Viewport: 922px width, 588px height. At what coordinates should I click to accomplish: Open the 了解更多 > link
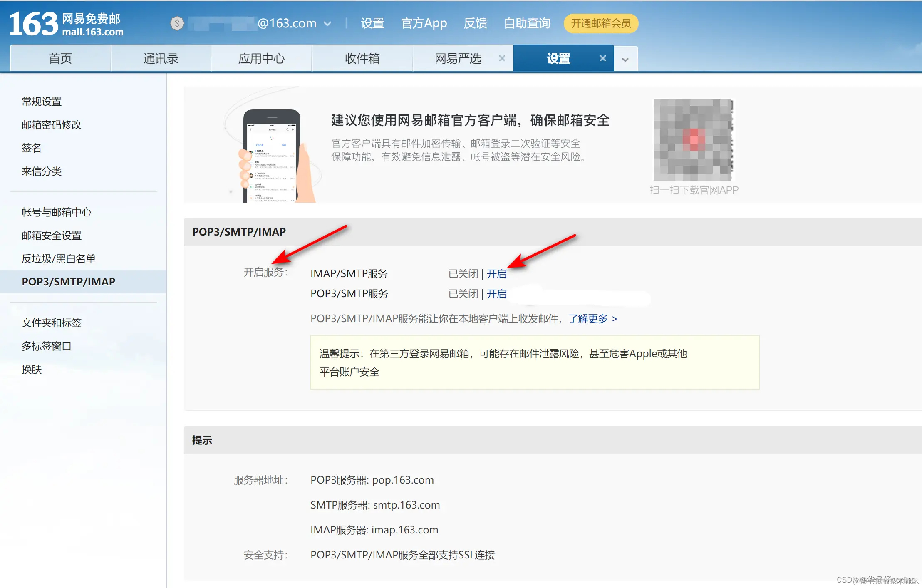592,319
